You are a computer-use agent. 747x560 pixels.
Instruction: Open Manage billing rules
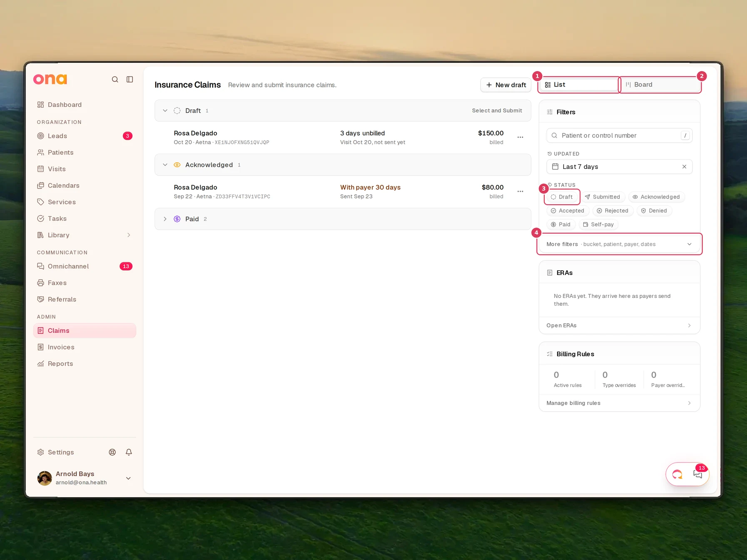620,403
